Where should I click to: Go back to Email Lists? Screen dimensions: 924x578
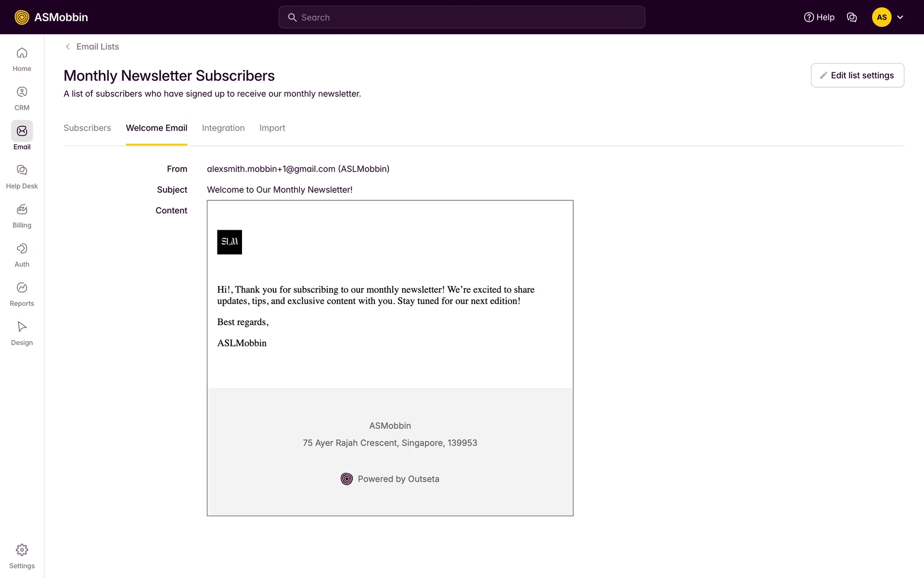click(92, 47)
